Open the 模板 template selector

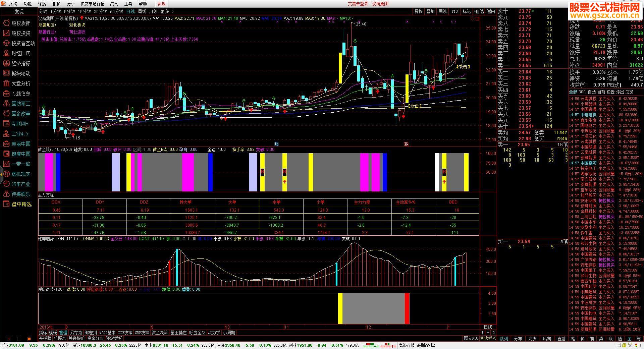tap(53, 333)
